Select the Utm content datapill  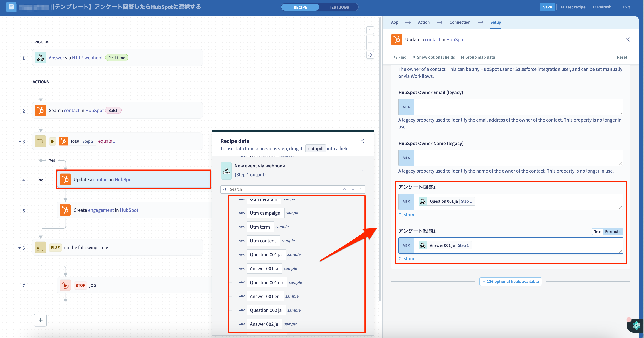263,241
